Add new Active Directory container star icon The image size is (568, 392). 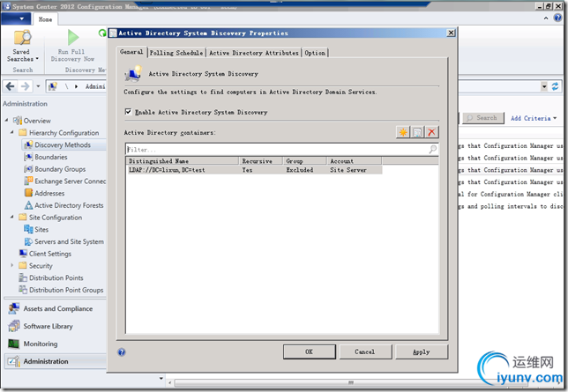pos(403,132)
